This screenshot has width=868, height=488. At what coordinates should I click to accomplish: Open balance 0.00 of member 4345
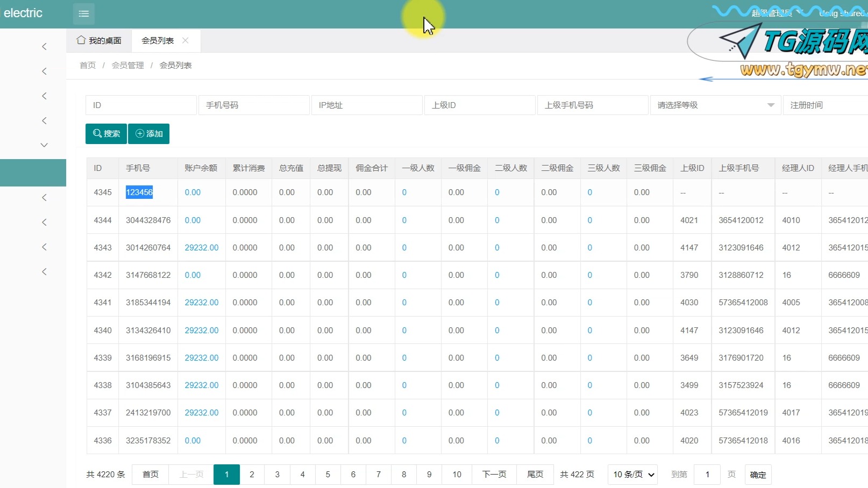tap(193, 192)
